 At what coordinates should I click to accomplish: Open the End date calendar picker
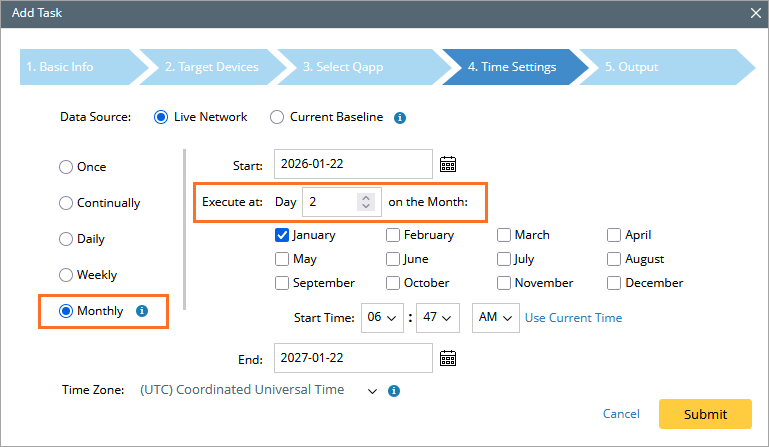tap(448, 358)
